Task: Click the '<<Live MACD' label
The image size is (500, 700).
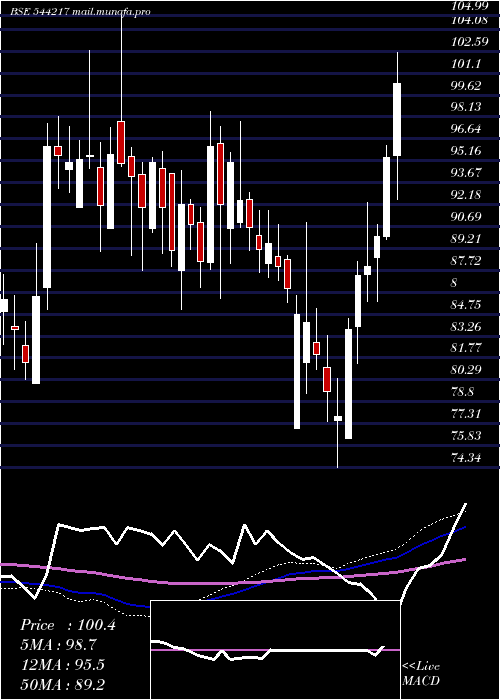Action: pos(421,673)
